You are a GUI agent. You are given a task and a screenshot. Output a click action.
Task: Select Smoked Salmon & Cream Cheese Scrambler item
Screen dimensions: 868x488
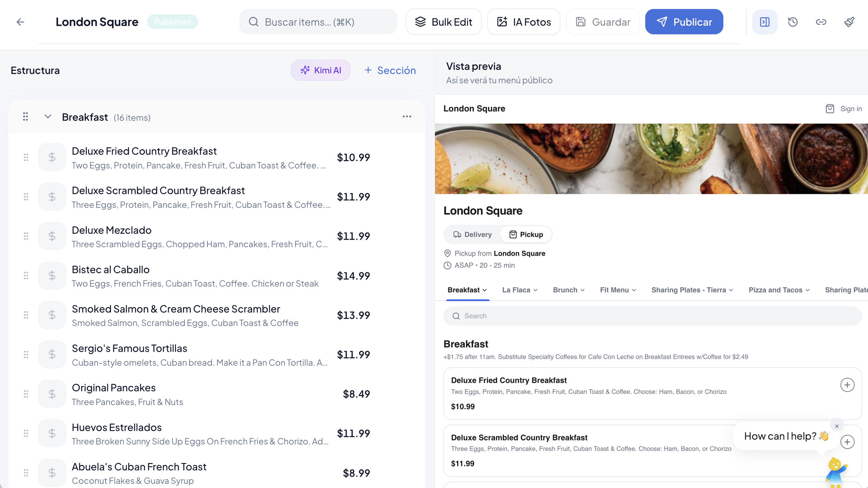[176, 309]
